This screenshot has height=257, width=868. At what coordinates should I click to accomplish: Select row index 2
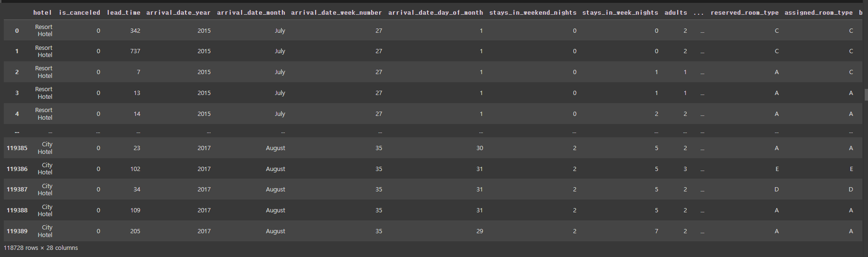click(x=17, y=72)
